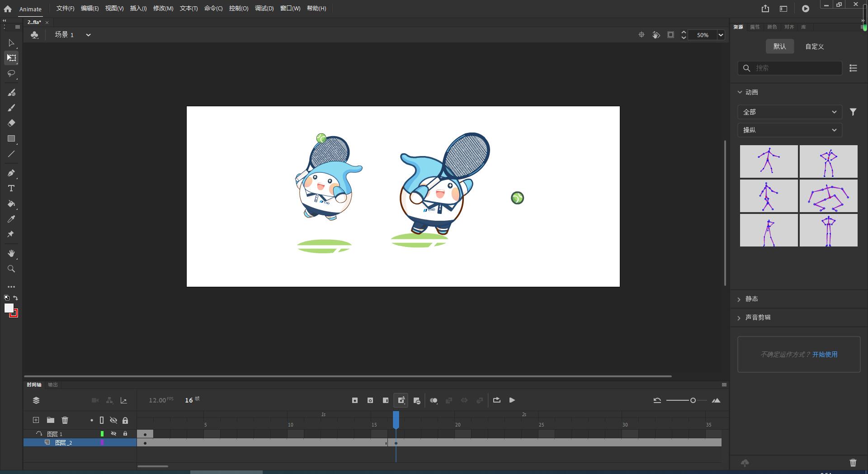Select the Text tool
Screen dimensions: 868x474
tap(11, 188)
